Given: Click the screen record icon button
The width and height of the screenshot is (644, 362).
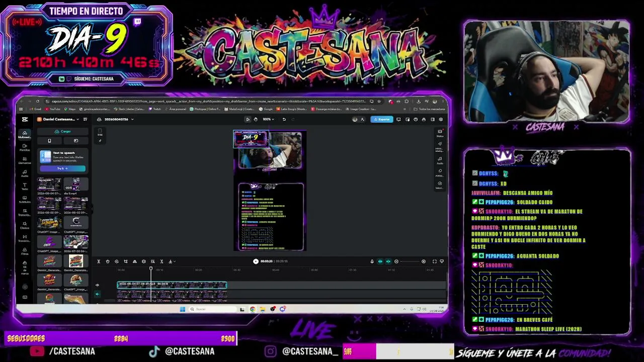Looking at the screenshot, I should coord(75,141).
